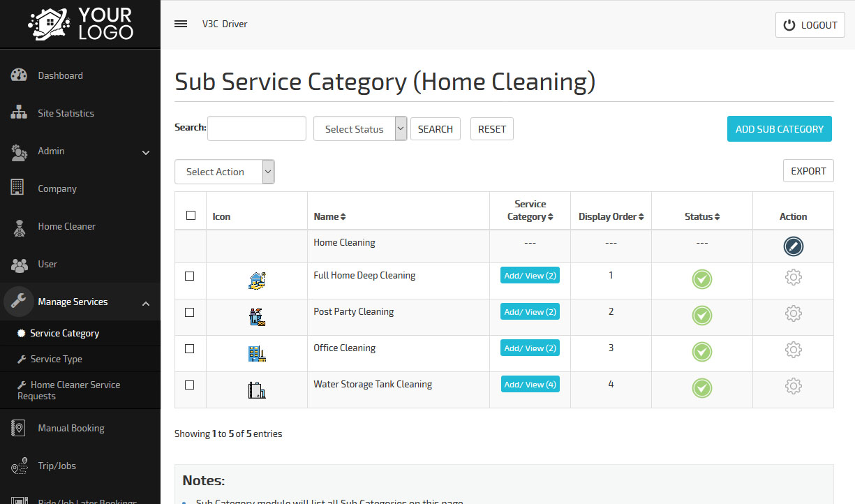Sort table by Status column
This screenshot has width=855, height=504.
click(x=701, y=216)
